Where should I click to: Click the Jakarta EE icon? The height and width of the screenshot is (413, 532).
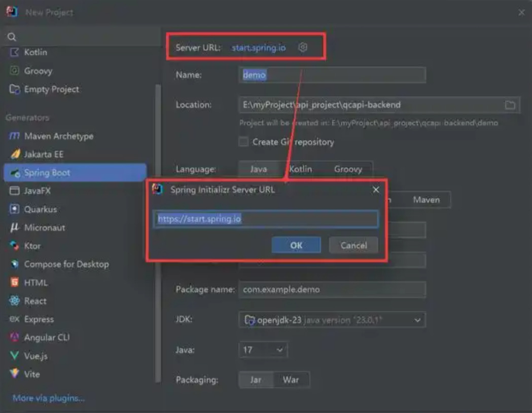[15, 154]
